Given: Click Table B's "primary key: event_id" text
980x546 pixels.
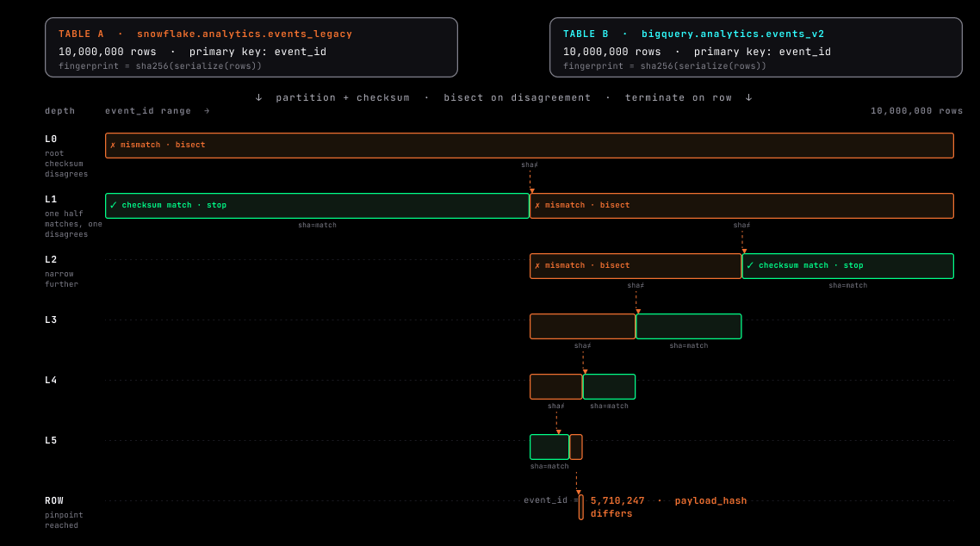Looking at the screenshot, I should (762, 52).
